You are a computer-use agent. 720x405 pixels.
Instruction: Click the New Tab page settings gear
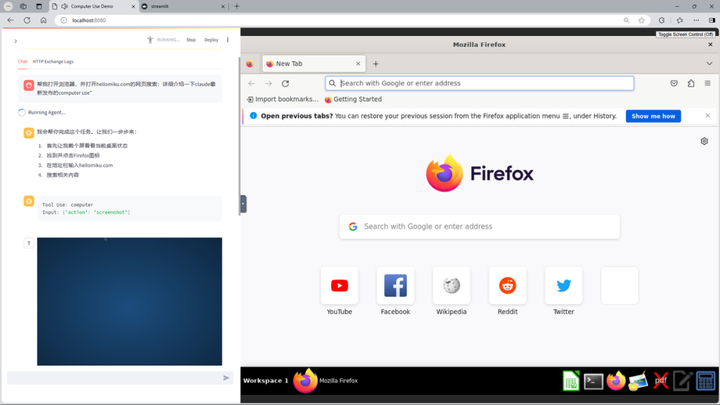click(704, 141)
